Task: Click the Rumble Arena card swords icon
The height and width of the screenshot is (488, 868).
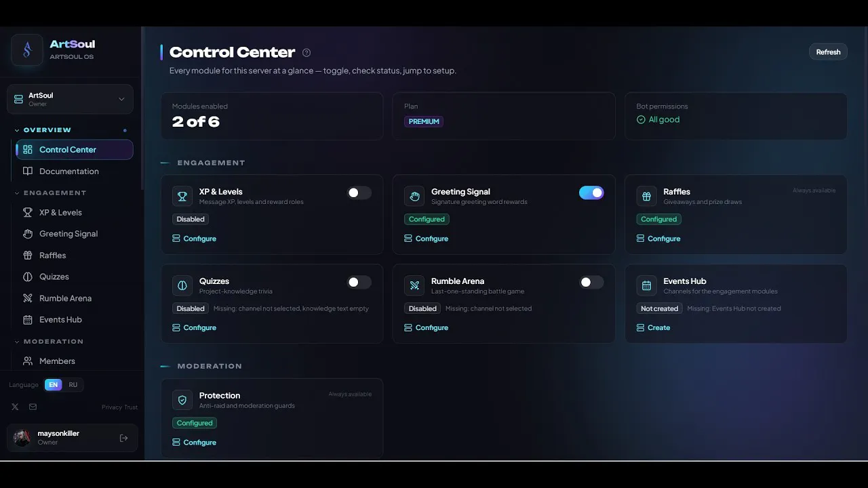Action: pos(414,285)
